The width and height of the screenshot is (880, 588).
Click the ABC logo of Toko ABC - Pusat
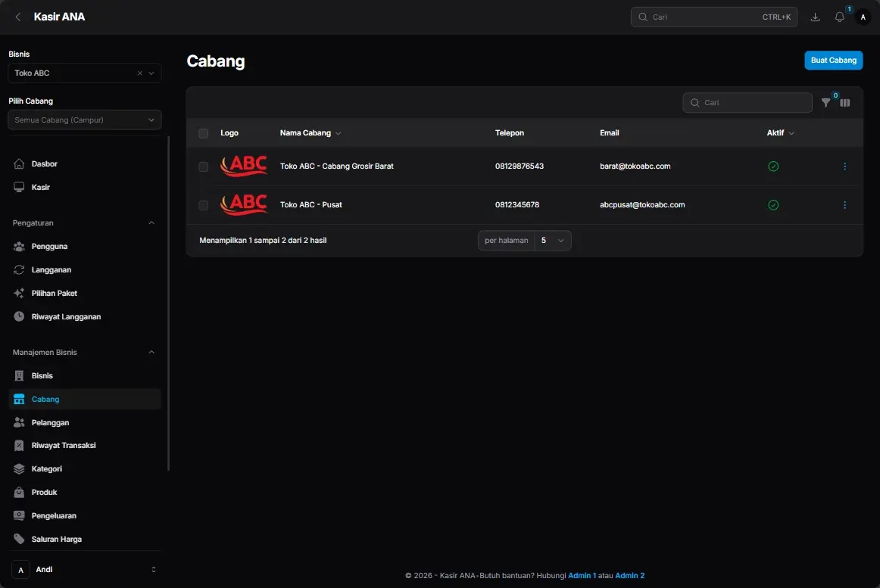pyautogui.click(x=244, y=205)
